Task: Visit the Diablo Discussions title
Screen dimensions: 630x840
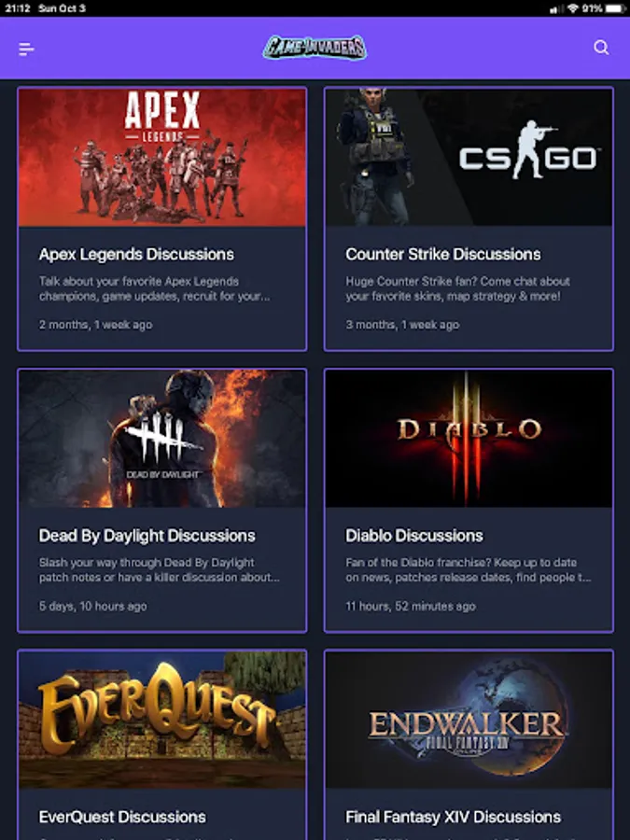Action: pos(414,536)
